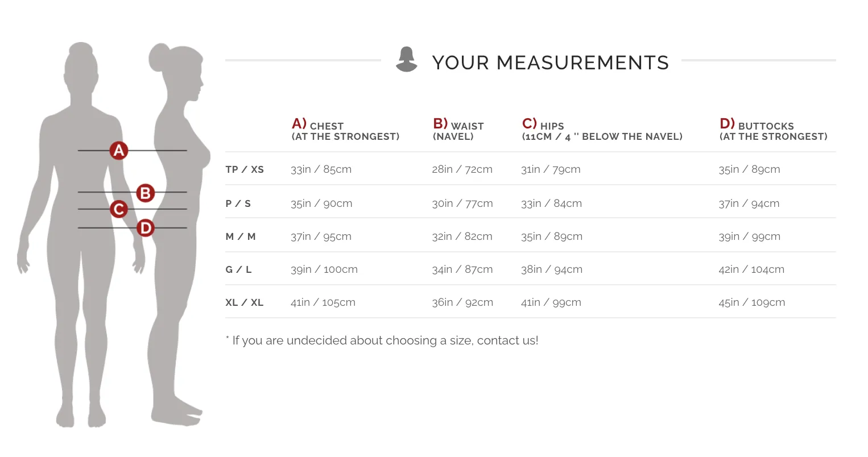
Task: Click the A) Chest column header
Action: 345,130
